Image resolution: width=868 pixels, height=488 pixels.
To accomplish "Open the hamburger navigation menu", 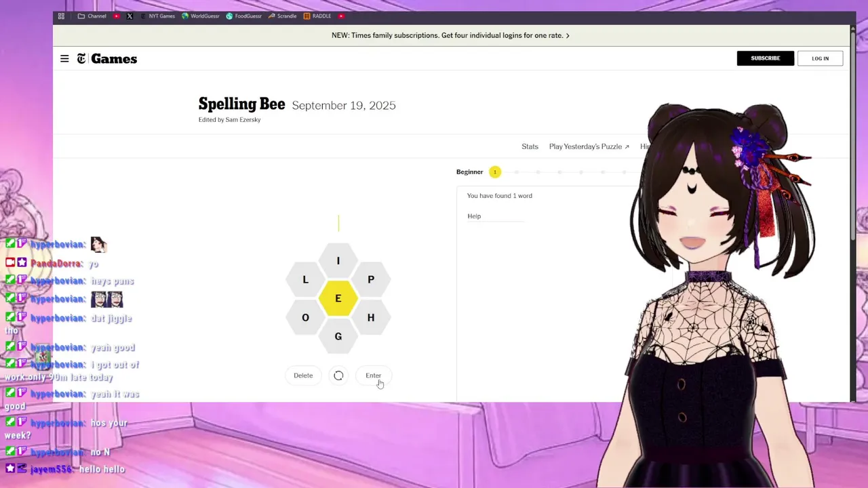I will (64, 59).
